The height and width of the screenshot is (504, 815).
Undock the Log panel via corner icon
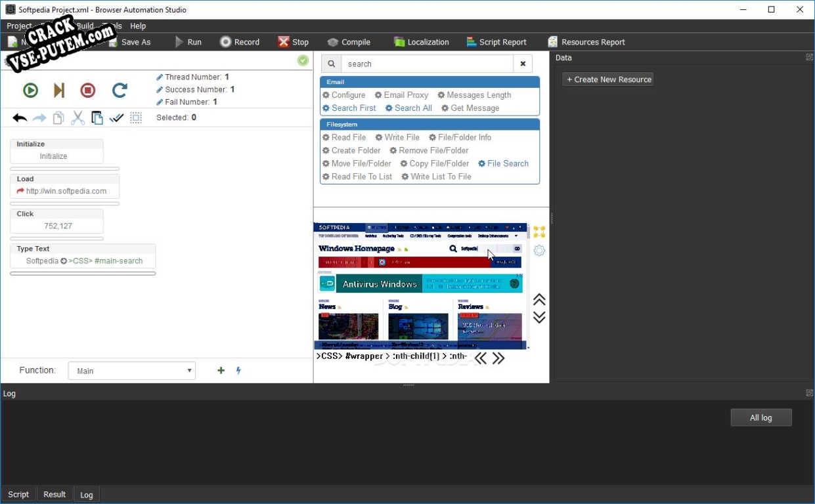[x=809, y=393]
